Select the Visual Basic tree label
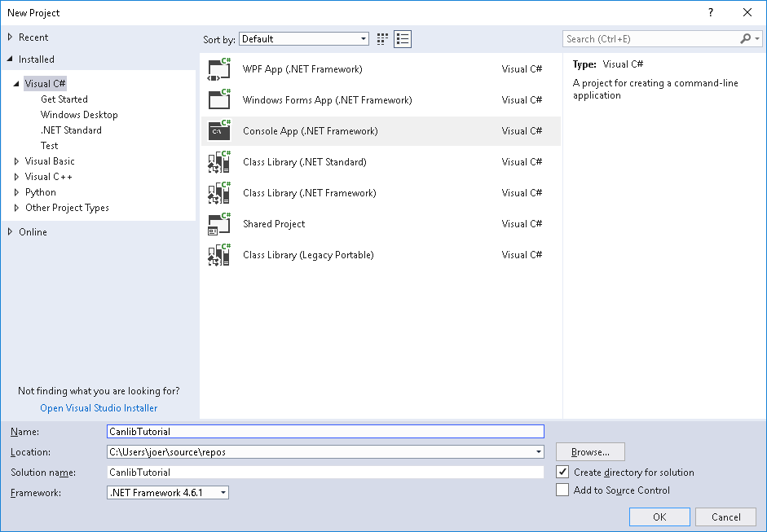767x532 pixels. point(50,161)
